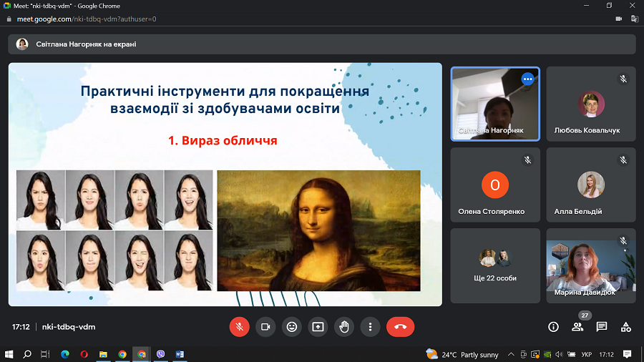
Task: Click the volume speaker tray icon
Action: pyautogui.click(x=559, y=355)
